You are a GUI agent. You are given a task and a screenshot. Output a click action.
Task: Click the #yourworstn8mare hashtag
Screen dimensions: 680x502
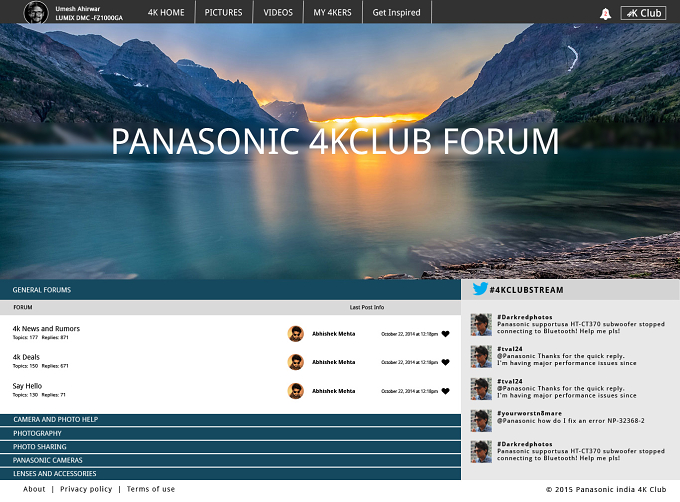(x=529, y=414)
